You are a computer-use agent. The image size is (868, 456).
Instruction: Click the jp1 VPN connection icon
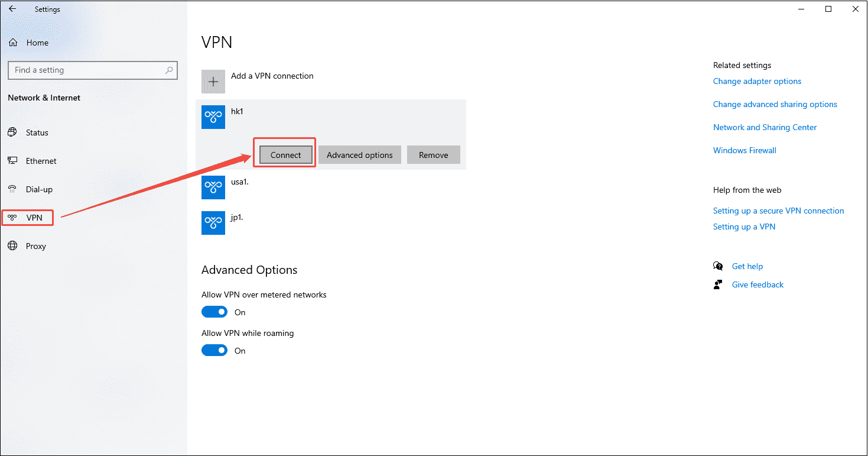(x=213, y=223)
